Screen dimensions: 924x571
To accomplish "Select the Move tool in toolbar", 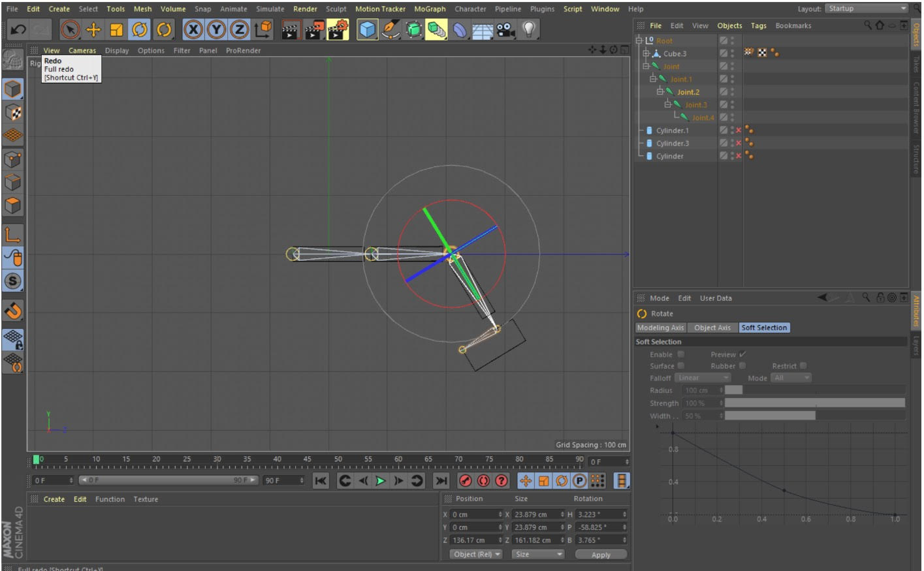I will (x=93, y=29).
